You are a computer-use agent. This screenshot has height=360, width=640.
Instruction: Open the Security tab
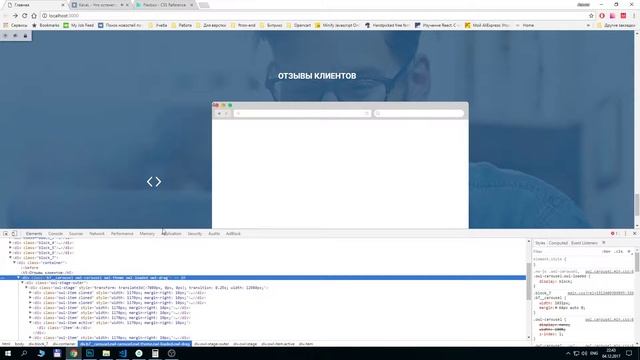(195, 234)
